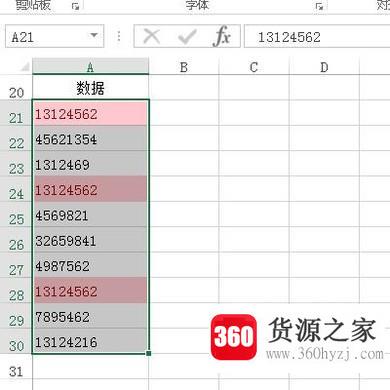The height and width of the screenshot is (390, 390).
Task: Select row 29 header
Action: [x=16, y=315]
